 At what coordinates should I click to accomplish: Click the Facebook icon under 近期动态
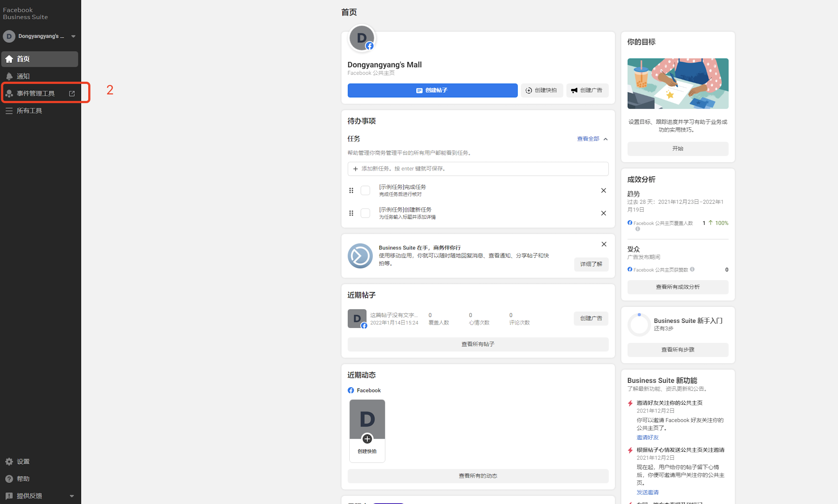(x=351, y=390)
